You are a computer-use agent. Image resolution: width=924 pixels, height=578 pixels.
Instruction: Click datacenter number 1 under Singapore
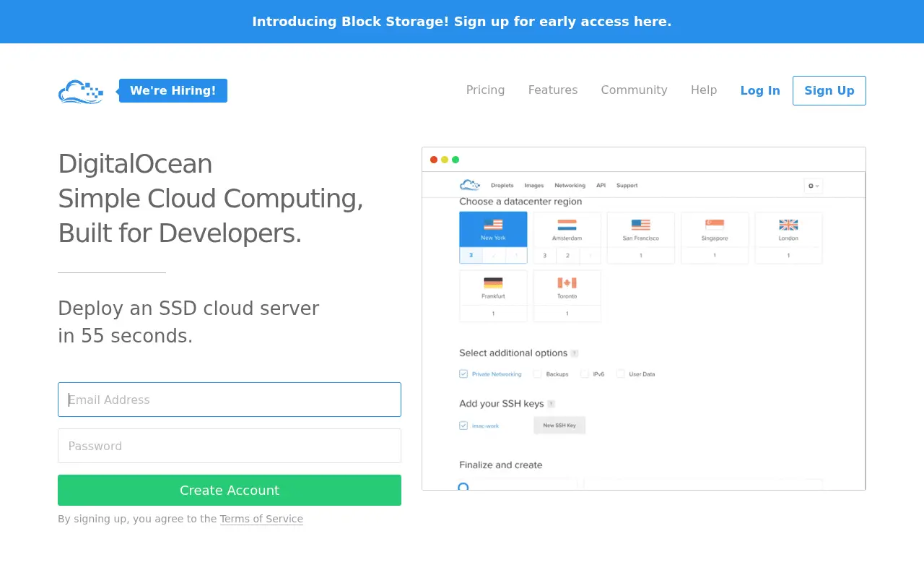(x=715, y=256)
